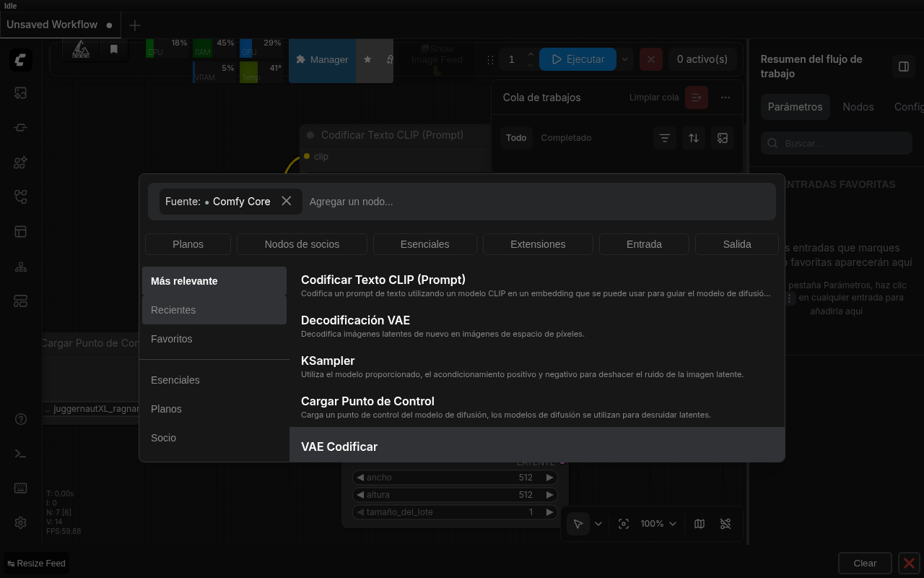The image size is (924, 578).
Task: Click the red cancel execution button
Action: point(651,59)
